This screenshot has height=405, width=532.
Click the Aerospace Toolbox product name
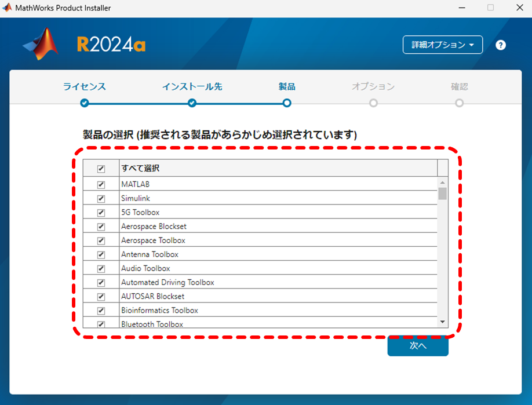(153, 240)
